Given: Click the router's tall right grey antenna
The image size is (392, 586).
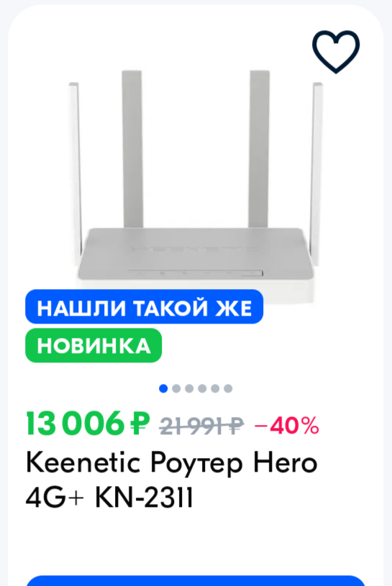Looking at the screenshot, I should tap(259, 149).
